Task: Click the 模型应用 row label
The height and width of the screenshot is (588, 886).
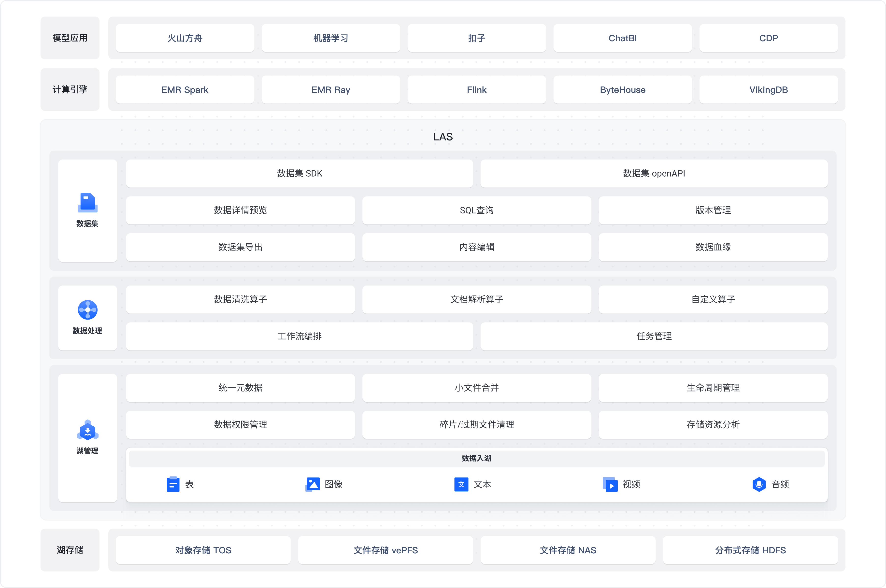Action: coord(70,38)
